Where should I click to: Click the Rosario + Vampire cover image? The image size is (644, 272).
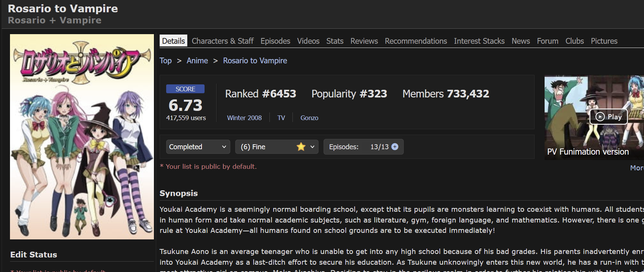[x=82, y=137]
